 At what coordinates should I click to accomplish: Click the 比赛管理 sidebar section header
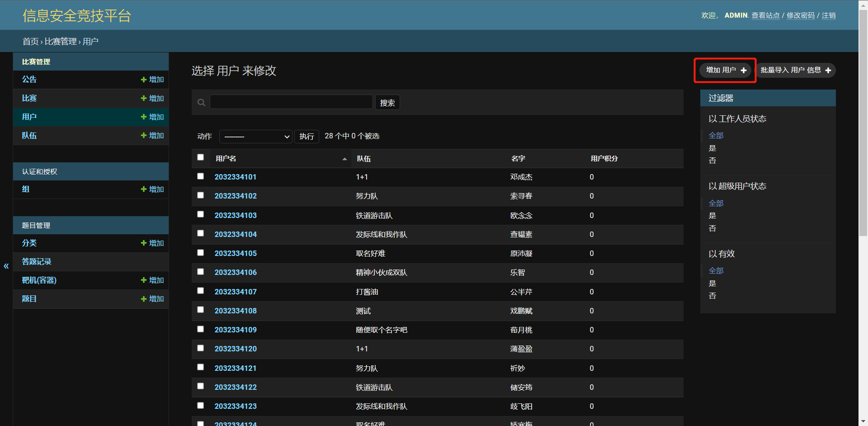(x=36, y=62)
